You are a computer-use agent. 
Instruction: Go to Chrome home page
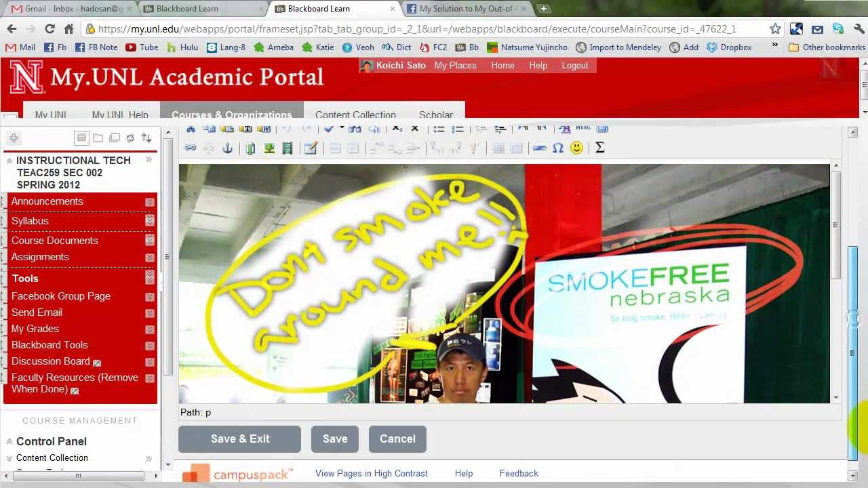(68, 28)
